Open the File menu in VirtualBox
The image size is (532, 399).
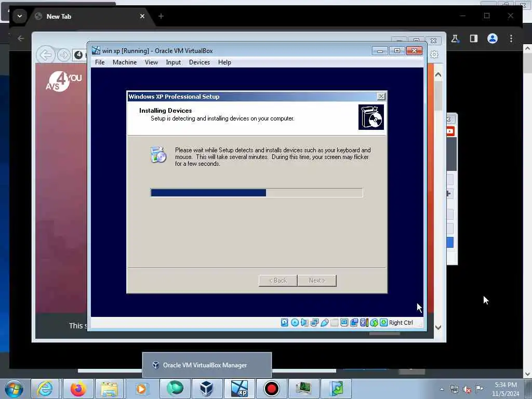point(100,62)
